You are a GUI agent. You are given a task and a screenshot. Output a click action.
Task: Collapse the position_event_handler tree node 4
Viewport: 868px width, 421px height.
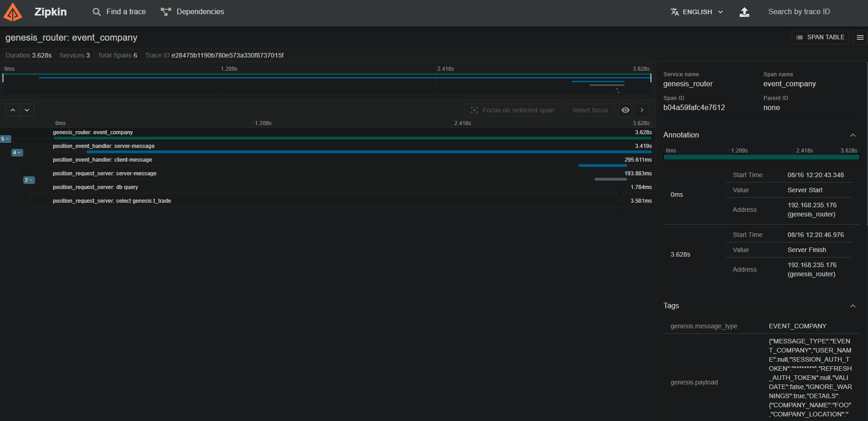pyautogui.click(x=17, y=153)
